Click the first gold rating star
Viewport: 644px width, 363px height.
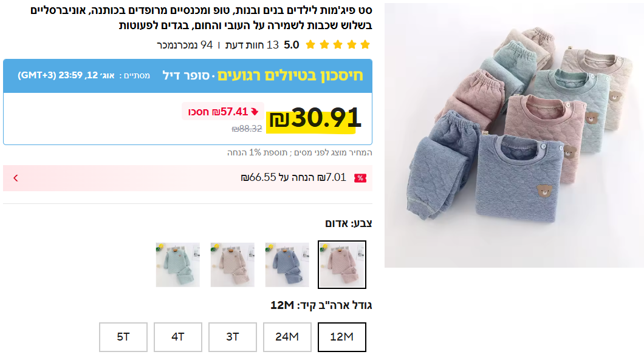[365, 45]
